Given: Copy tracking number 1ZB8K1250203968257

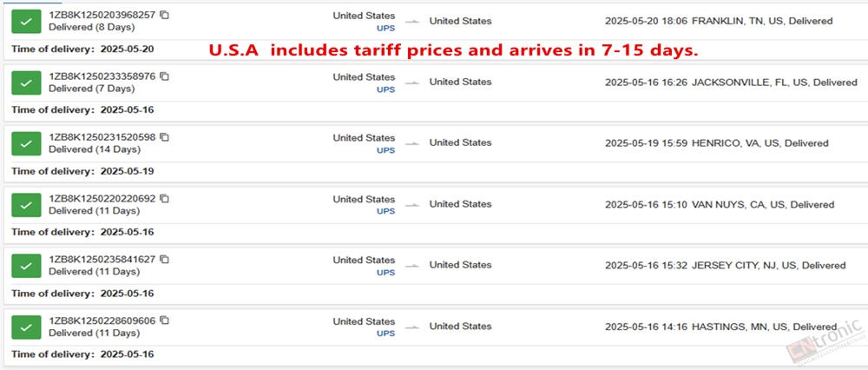Looking at the screenshot, I should [164, 15].
